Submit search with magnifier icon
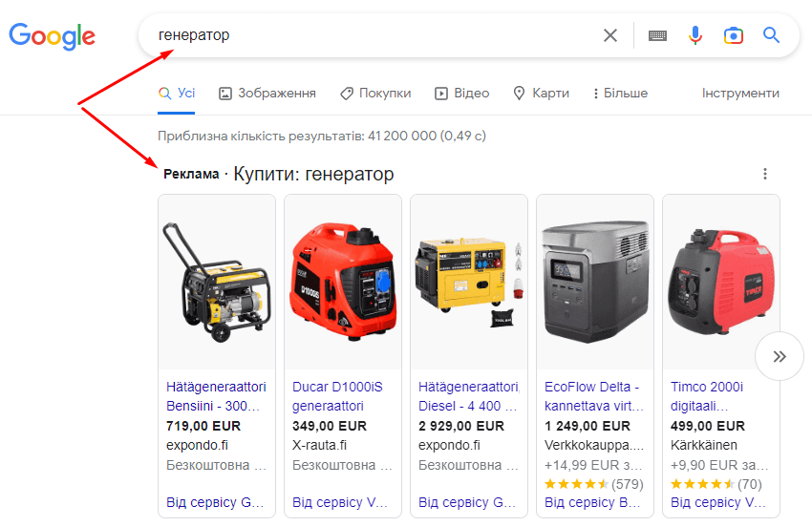 771,35
